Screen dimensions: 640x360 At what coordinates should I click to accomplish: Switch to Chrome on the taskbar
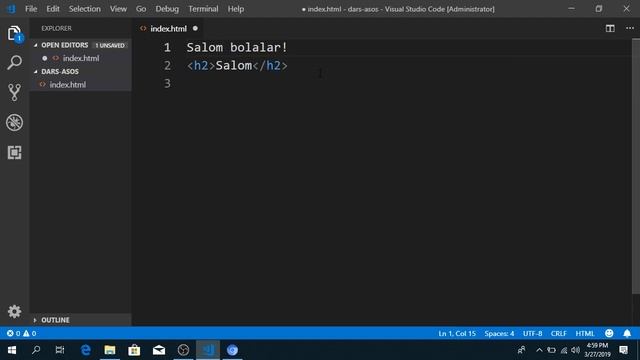click(x=232, y=350)
